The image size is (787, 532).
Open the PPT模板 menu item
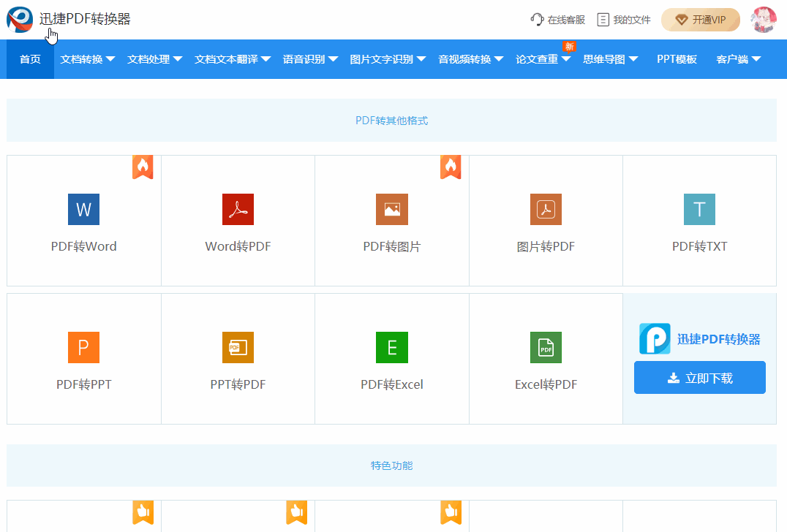click(x=677, y=59)
